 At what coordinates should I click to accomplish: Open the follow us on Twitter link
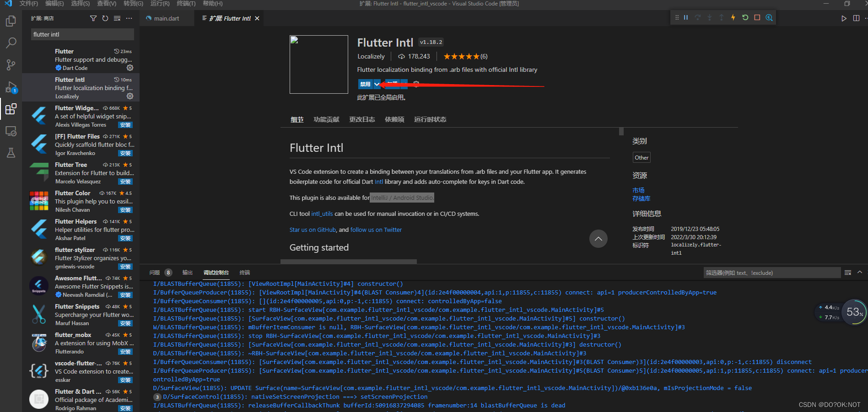(x=376, y=230)
